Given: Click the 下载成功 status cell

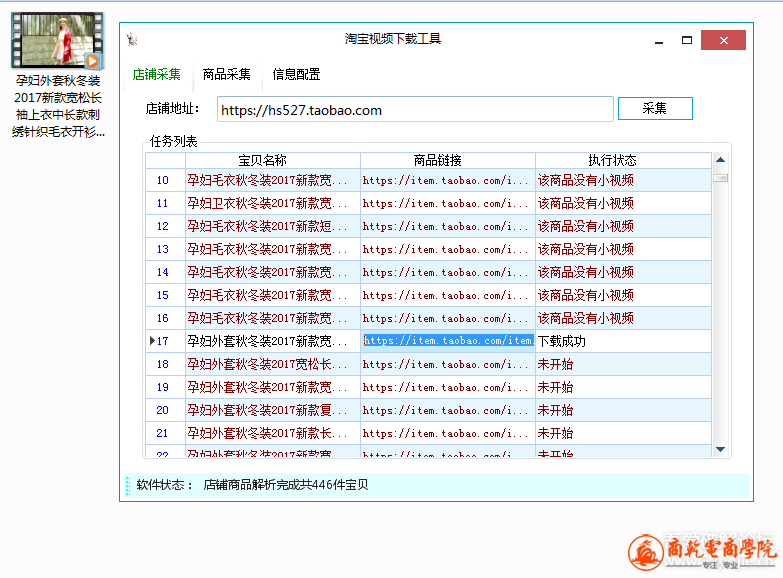Looking at the screenshot, I should pos(624,341).
